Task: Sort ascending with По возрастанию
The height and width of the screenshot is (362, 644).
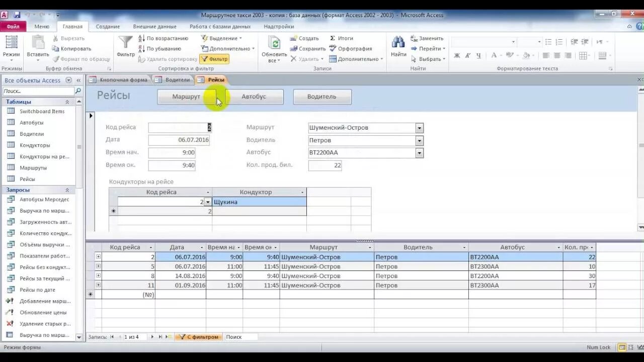Action: click(163, 38)
